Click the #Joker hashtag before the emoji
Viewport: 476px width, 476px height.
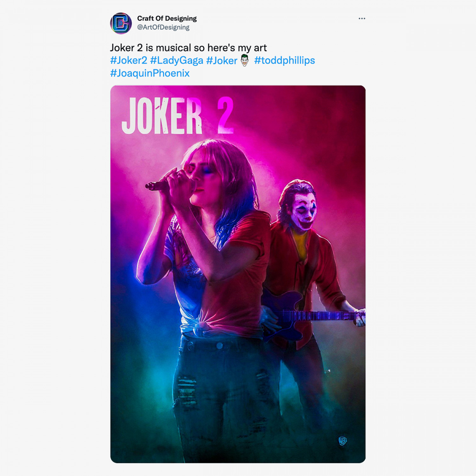coord(221,60)
